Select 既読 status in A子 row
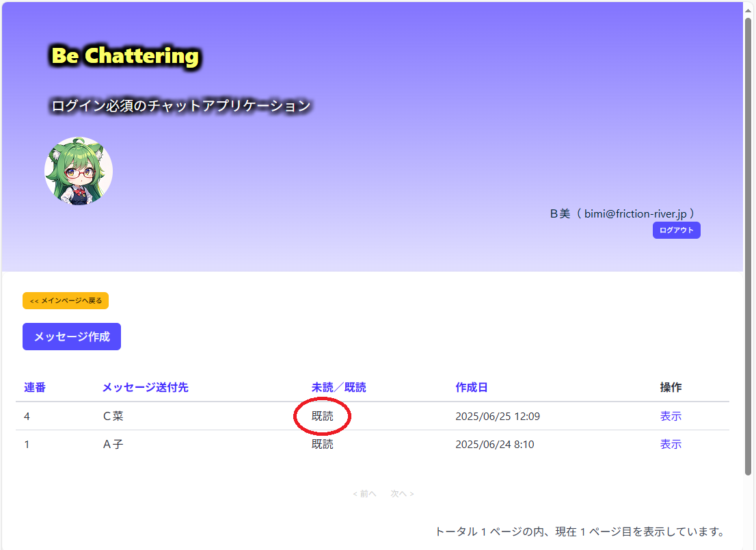756x550 pixels. tap(322, 444)
